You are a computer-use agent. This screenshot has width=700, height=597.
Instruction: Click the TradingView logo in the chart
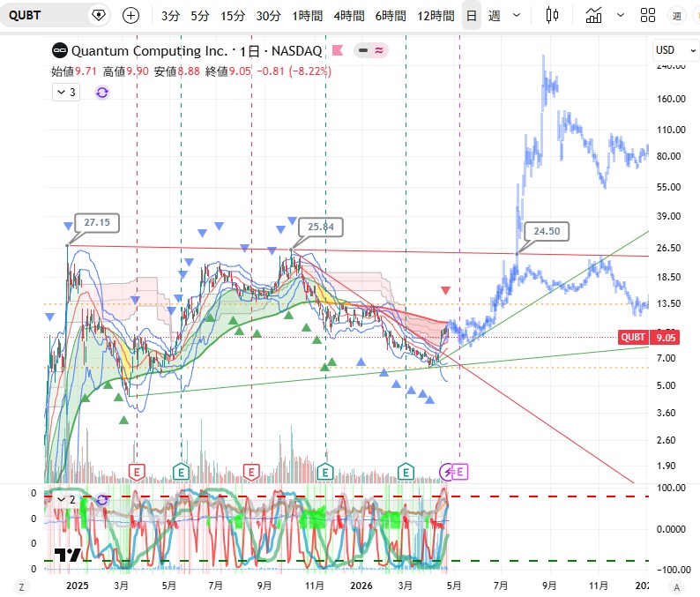pos(67,555)
